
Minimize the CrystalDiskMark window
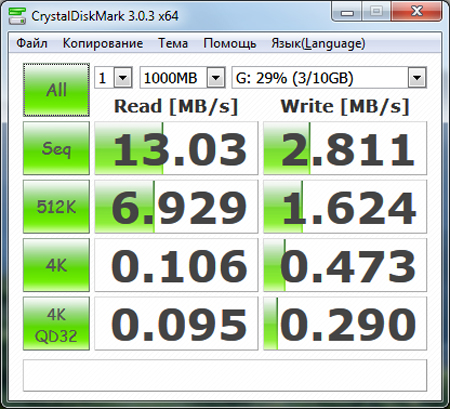pos(347,12)
